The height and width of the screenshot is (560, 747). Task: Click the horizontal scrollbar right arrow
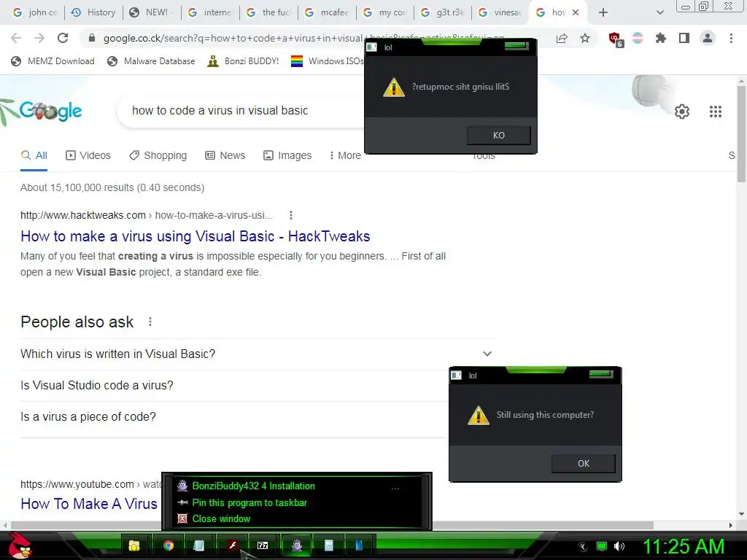click(731, 525)
